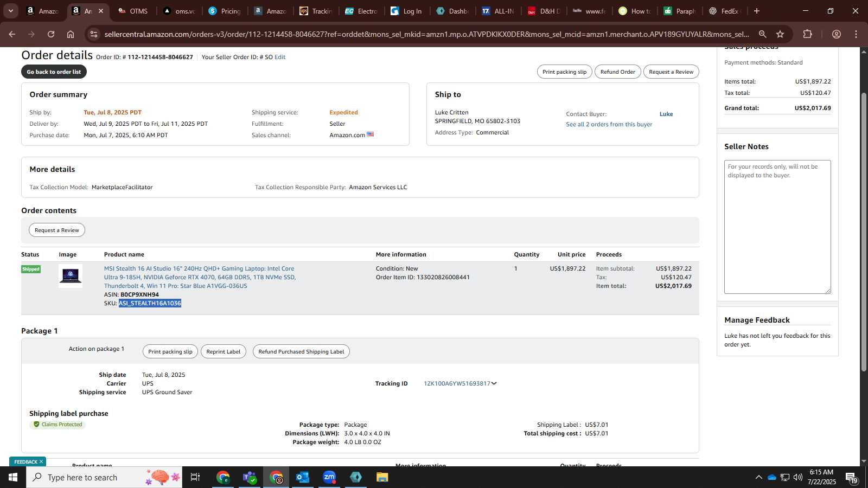Screen dimensions: 868x488
Task: Open buyer contact link Luke
Action: 666,114
